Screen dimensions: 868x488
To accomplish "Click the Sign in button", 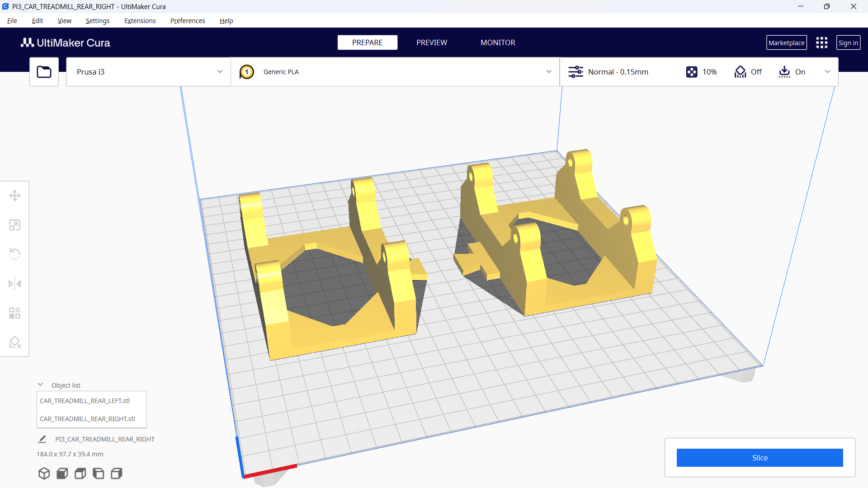I will tap(848, 42).
